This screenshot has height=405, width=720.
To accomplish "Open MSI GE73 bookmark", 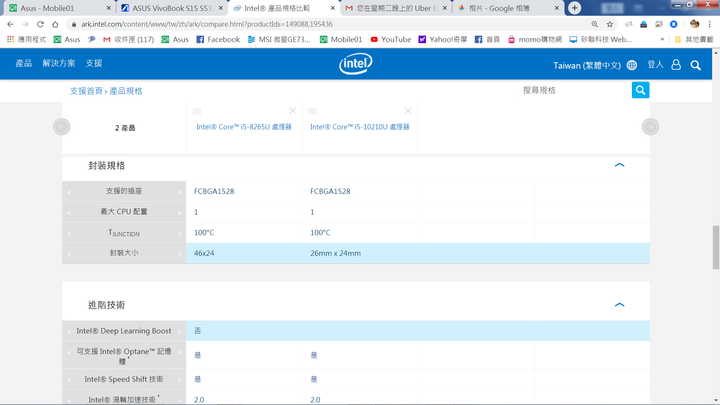I will coord(279,39).
